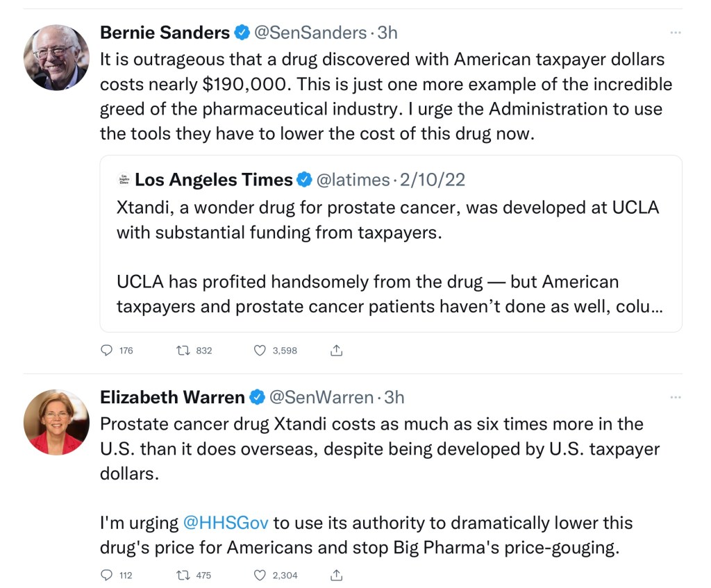Like Bernie Sanders' tweet
This screenshot has height=588, width=711.
(260, 351)
